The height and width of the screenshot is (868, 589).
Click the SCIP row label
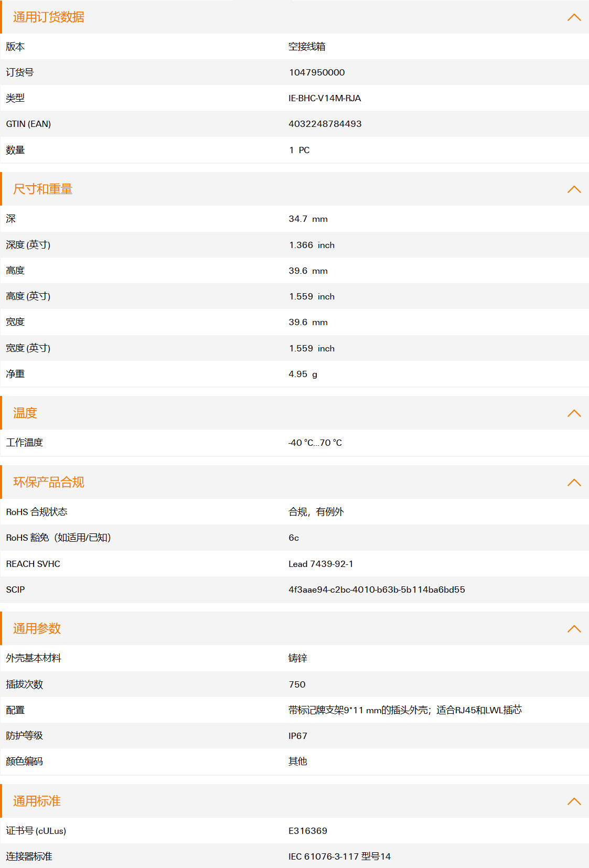[15, 590]
